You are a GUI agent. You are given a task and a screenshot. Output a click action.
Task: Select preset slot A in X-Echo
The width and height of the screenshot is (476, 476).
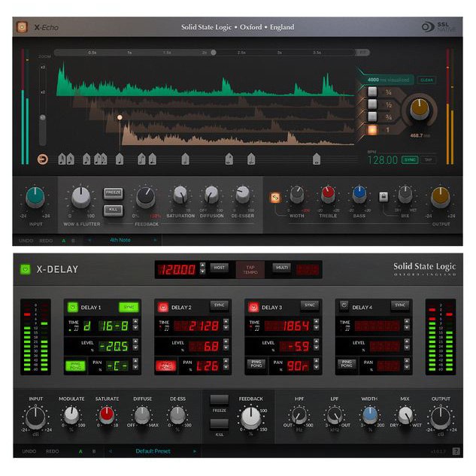click(x=63, y=241)
